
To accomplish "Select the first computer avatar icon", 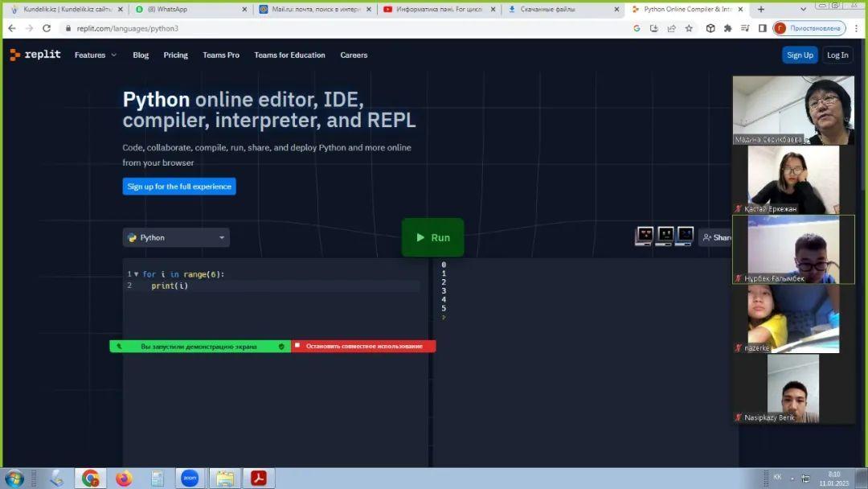I will click(x=645, y=236).
